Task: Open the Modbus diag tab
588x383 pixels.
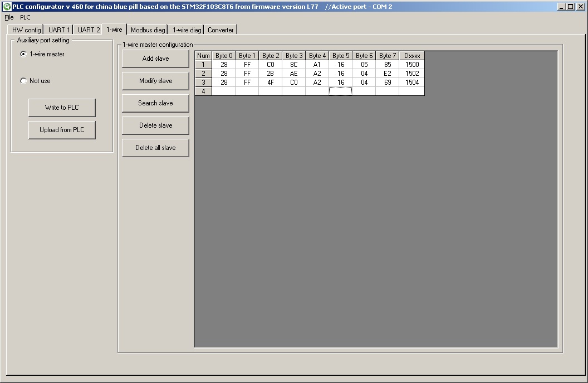Action: coord(148,30)
